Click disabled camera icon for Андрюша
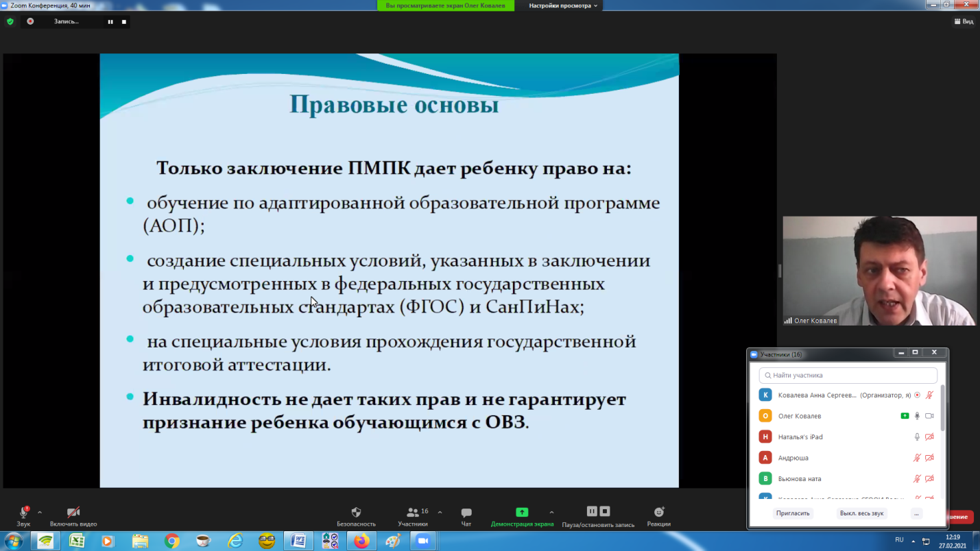Screen dimensions: 980x551 929,458
